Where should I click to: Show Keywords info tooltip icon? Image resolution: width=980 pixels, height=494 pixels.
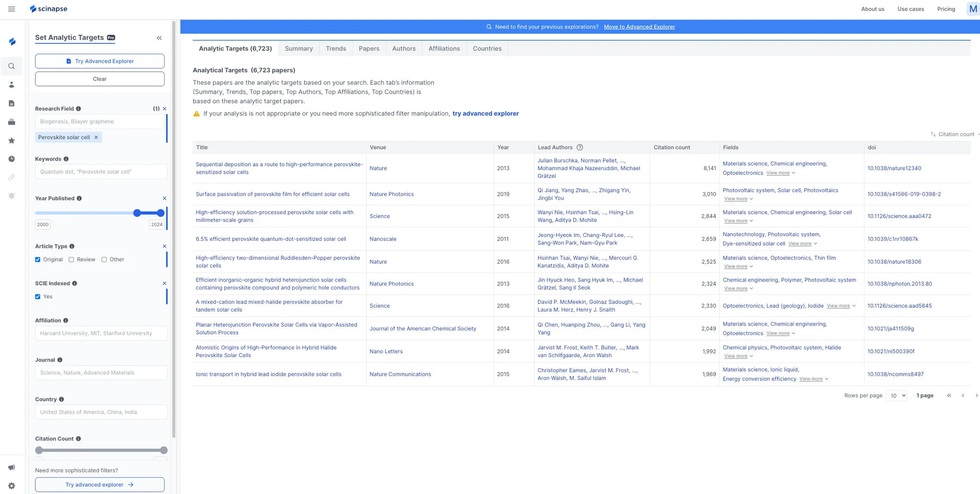pyautogui.click(x=66, y=159)
